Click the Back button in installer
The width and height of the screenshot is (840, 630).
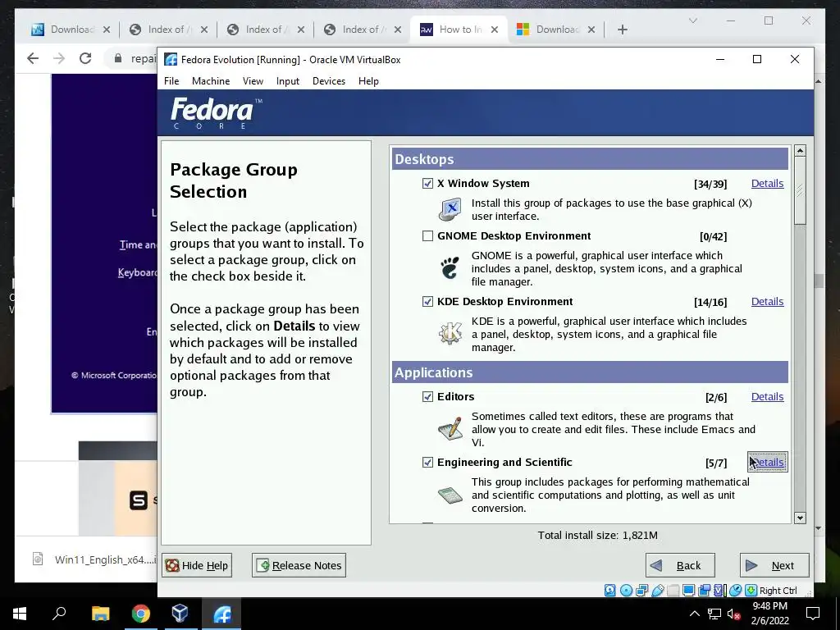[x=680, y=565]
